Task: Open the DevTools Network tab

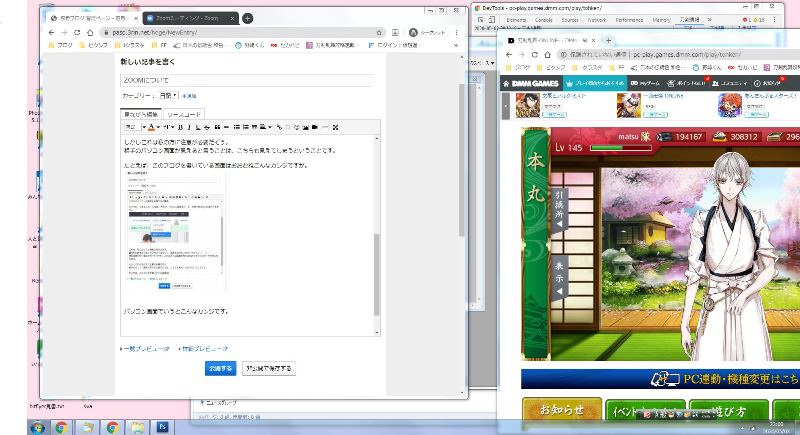Action: 596,20
